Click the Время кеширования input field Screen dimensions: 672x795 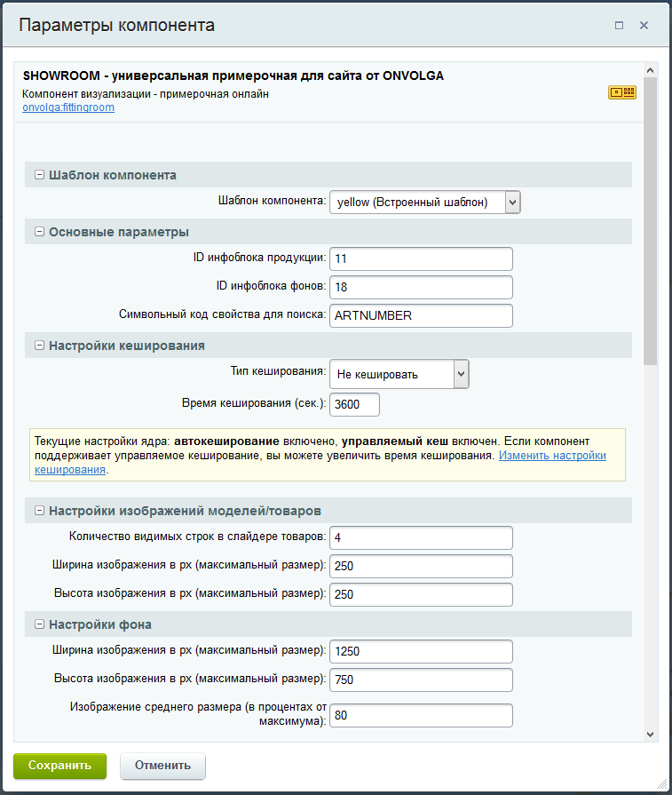(354, 404)
